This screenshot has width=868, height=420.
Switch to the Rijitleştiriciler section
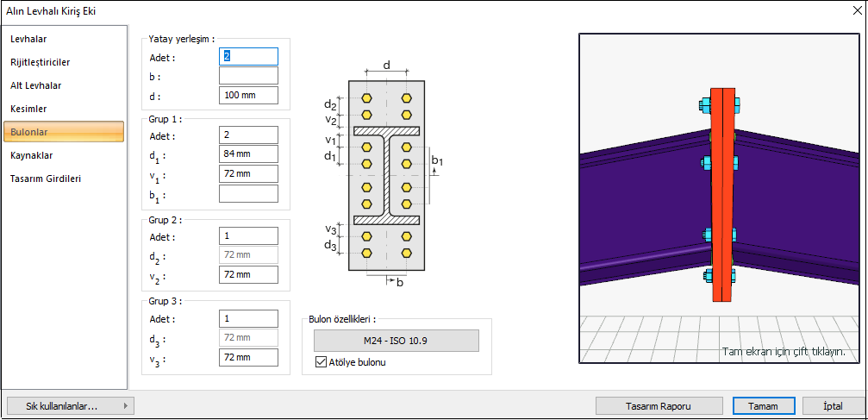40,63
